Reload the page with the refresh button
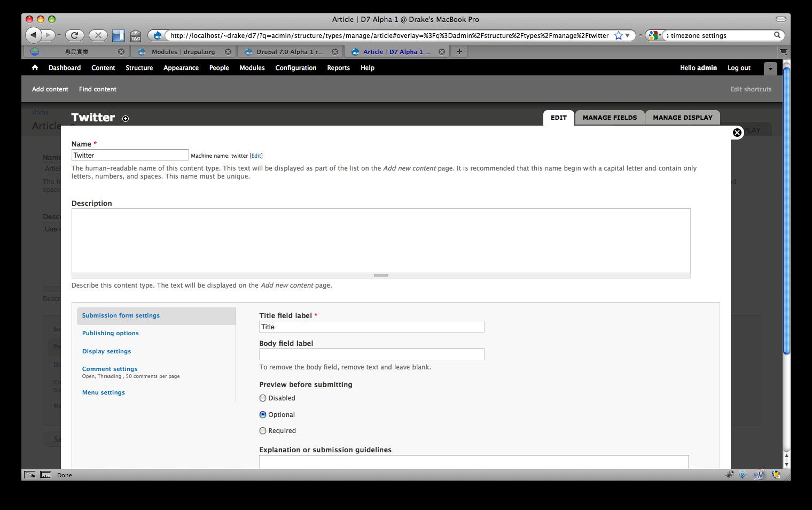 [x=75, y=35]
